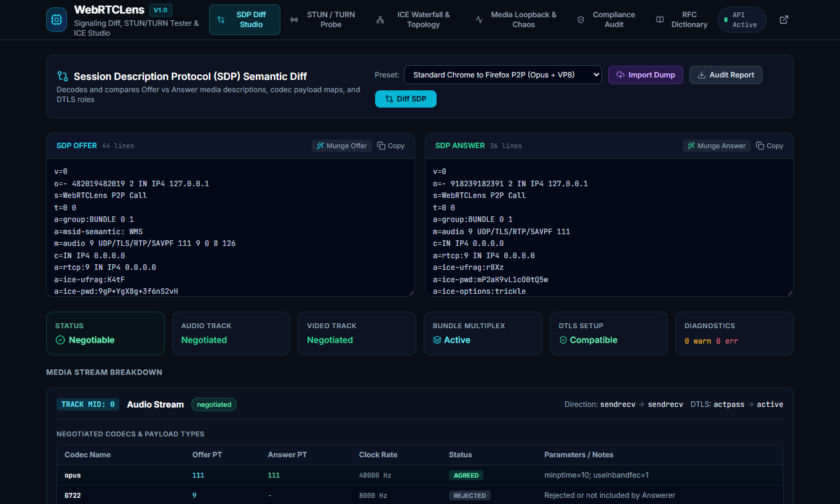Click the negotiated badge on Audio Stream
Image resolution: width=840 pixels, height=504 pixels.
(214, 404)
